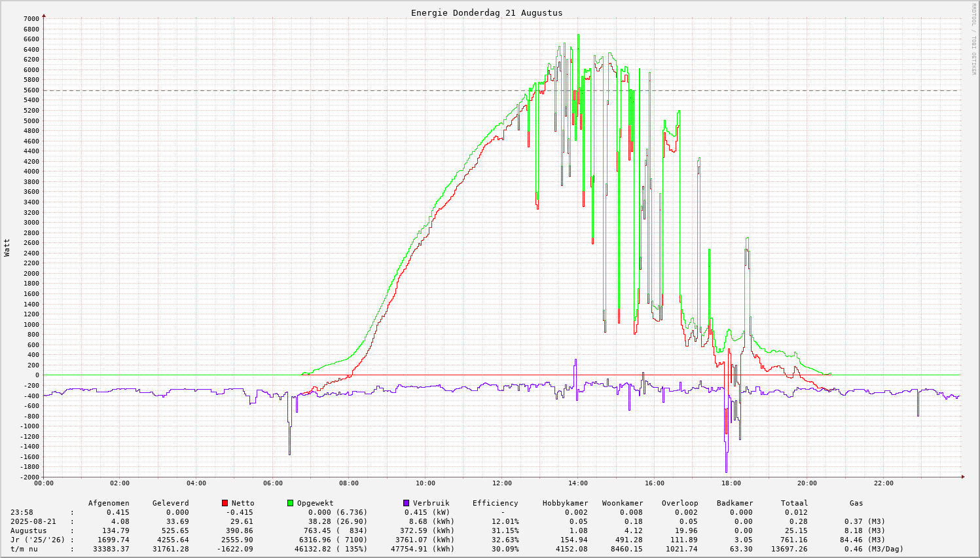Click the chart title Energie Donderdag 21 Augustus
Screen dimensions: 980x558
pos(486,12)
